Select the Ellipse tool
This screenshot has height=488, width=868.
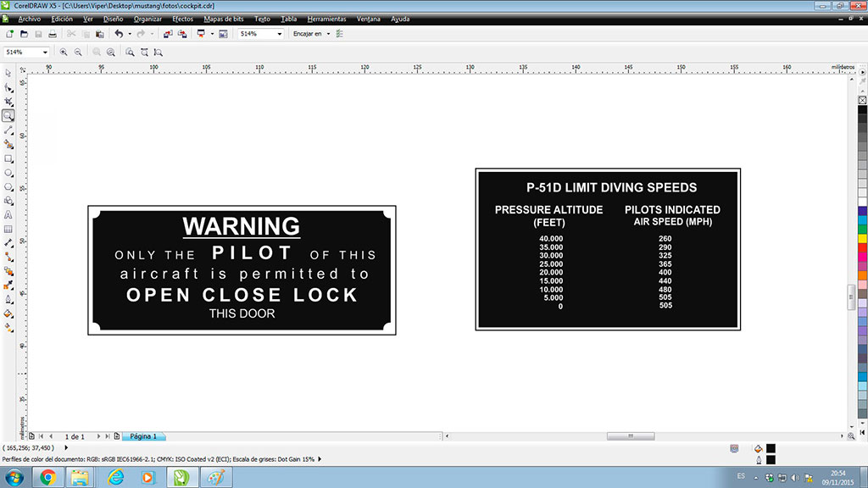tap(8, 173)
